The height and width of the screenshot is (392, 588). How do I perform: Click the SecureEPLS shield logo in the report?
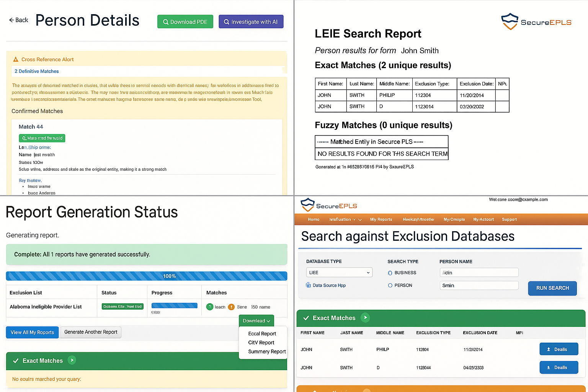[510, 21]
